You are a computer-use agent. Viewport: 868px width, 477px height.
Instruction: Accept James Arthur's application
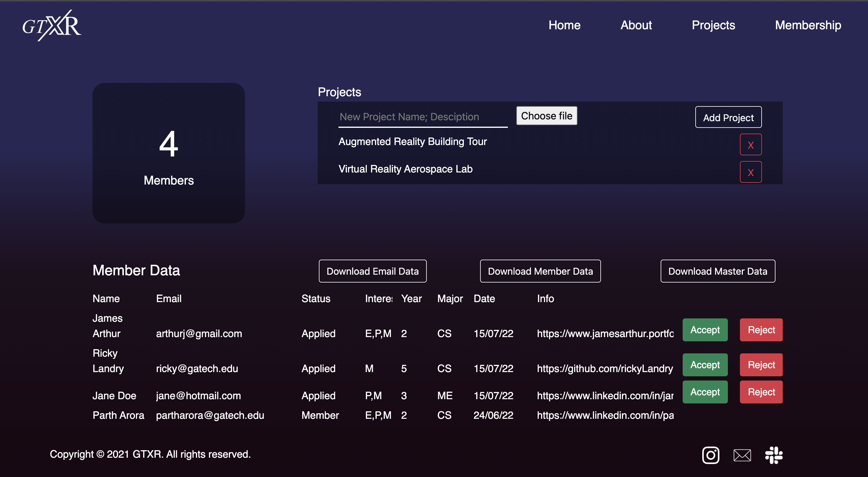tap(705, 330)
